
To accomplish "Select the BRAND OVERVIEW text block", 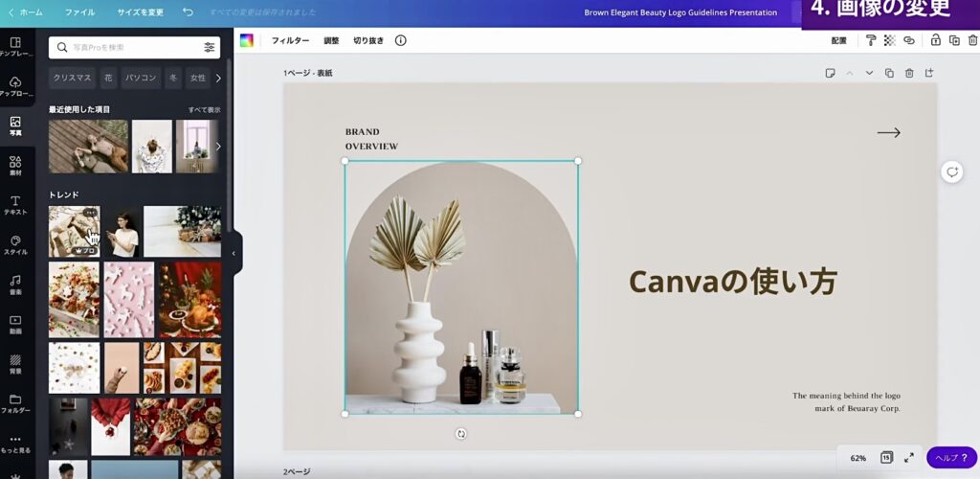I will [371, 139].
